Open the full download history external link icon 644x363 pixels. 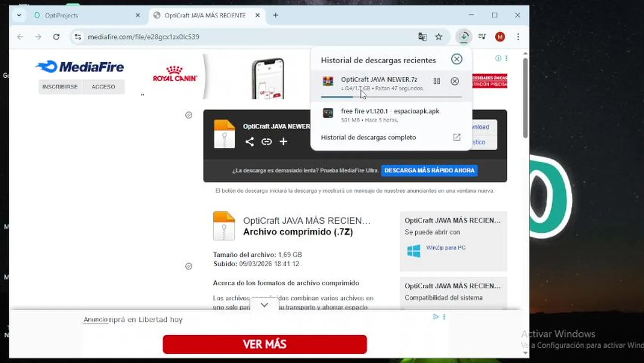point(457,137)
